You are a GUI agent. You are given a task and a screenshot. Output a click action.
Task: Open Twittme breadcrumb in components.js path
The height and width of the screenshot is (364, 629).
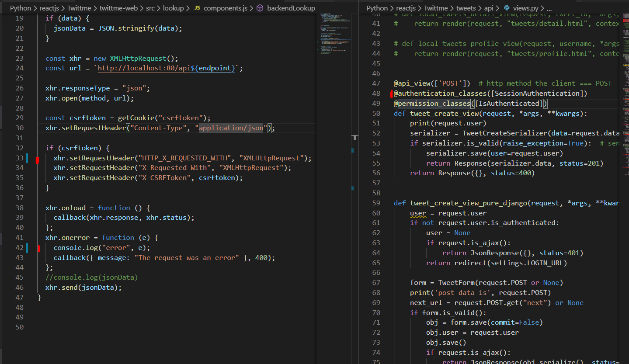click(x=79, y=8)
